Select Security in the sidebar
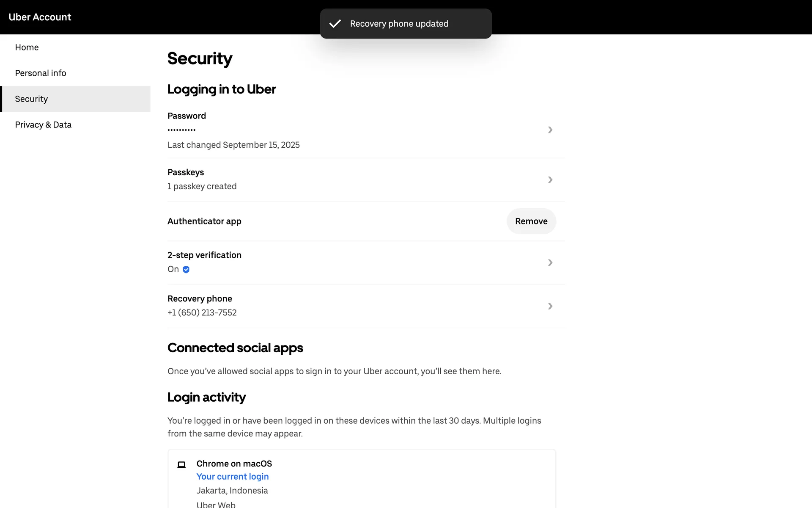 click(x=31, y=99)
